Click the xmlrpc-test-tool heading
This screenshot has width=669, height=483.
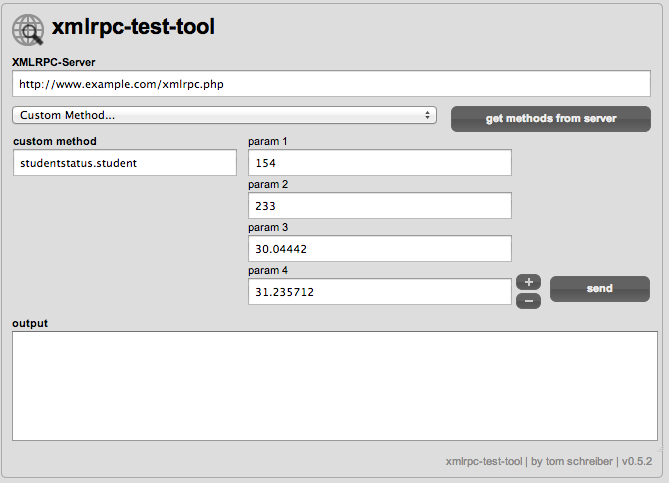click(x=133, y=26)
